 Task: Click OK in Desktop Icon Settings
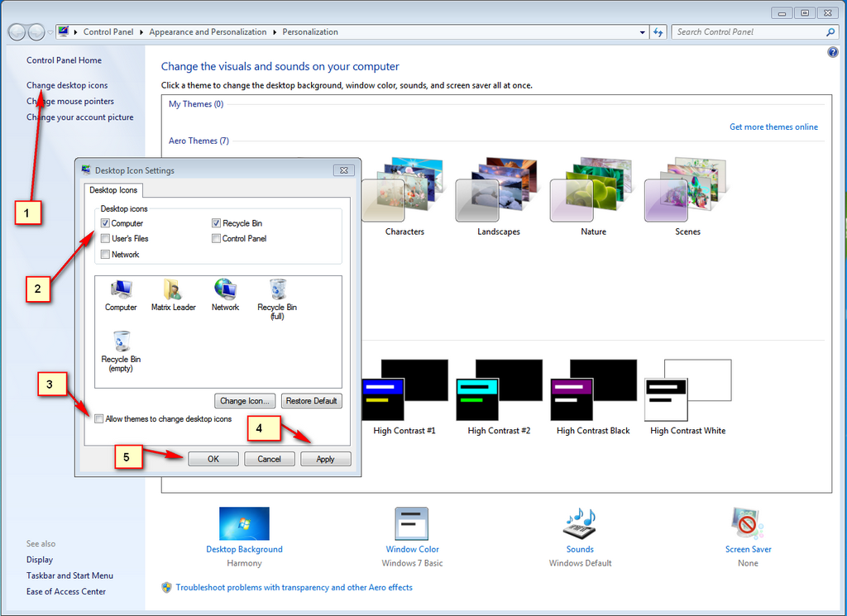(213, 459)
